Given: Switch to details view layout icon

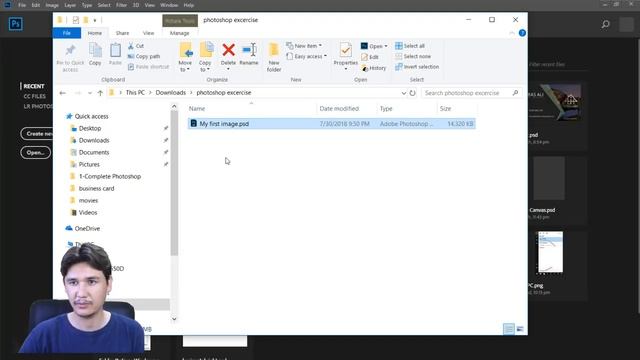Looking at the screenshot, I should point(509,329).
